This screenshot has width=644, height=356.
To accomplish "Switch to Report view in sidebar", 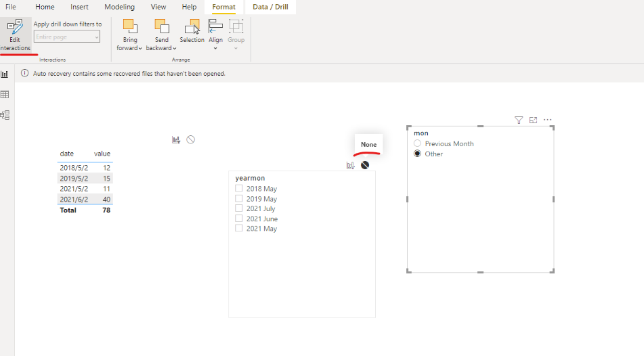I will [x=5, y=74].
